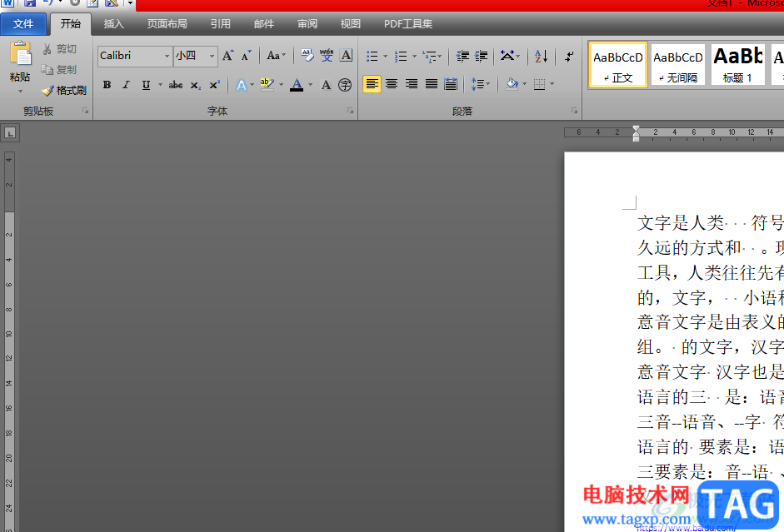Activate the Format Painter (格式刷)
The image size is (784, 532).
coord(64,91)
